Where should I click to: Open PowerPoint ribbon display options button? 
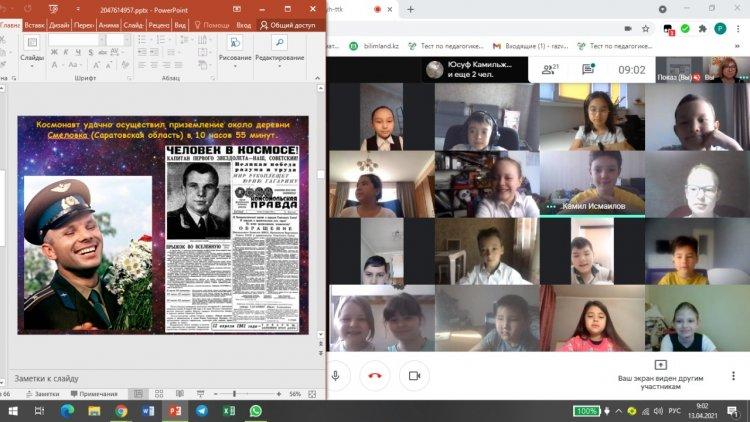tap(237, 9)
